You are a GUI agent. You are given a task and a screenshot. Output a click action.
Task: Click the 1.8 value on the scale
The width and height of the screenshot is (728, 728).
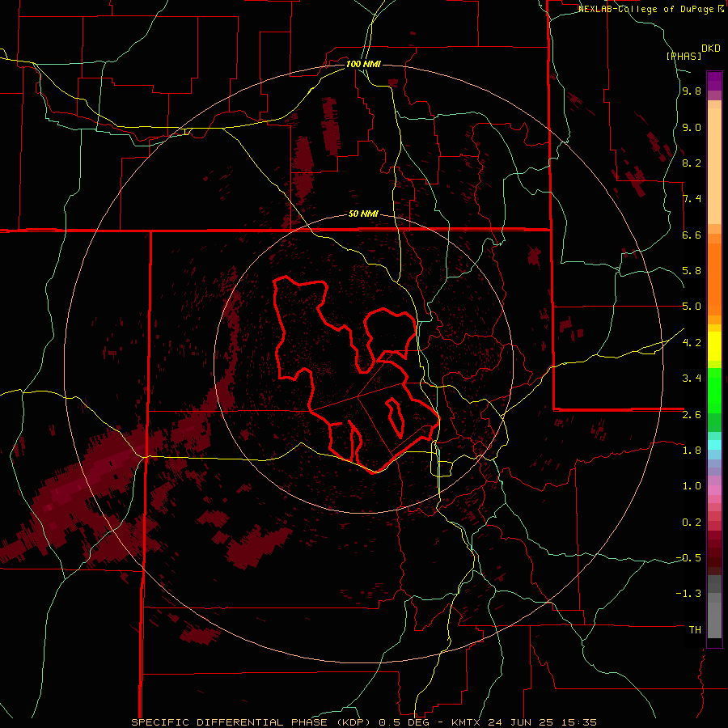[692, 451]
